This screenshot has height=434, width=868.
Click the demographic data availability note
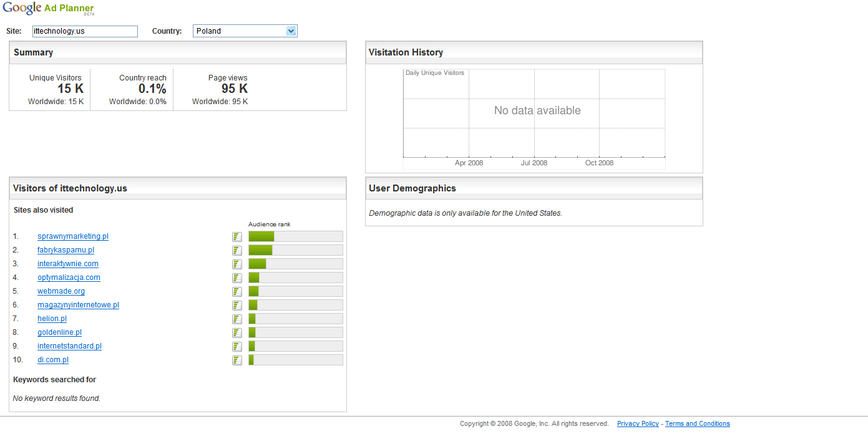[x=466, y=213]
